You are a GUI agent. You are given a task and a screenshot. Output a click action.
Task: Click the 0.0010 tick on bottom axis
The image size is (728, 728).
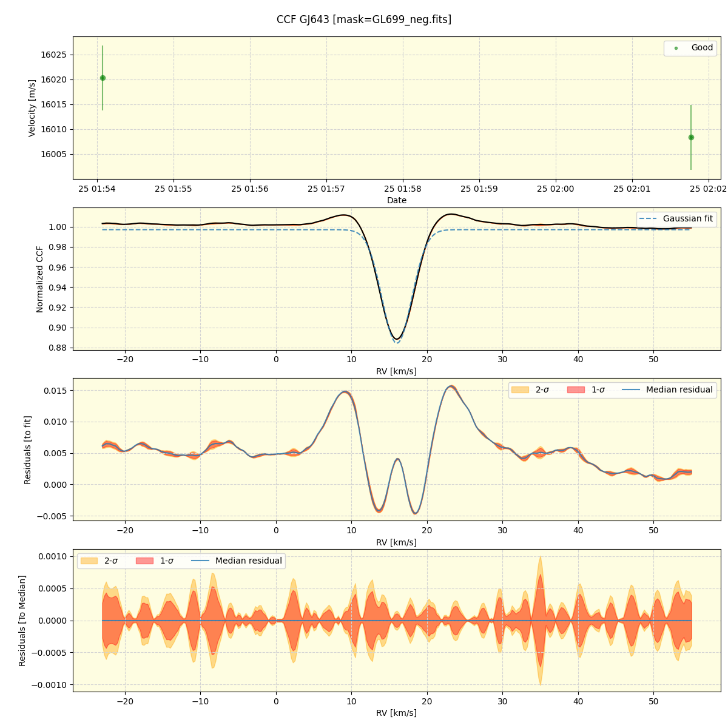tap(53, 556)
